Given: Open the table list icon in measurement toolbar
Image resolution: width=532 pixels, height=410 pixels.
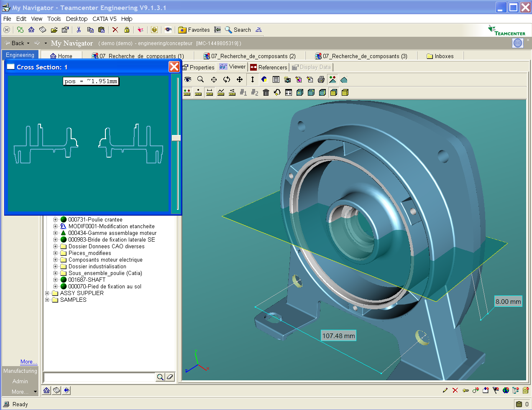Looking at the screenshot, I should (x=289, y=92).
